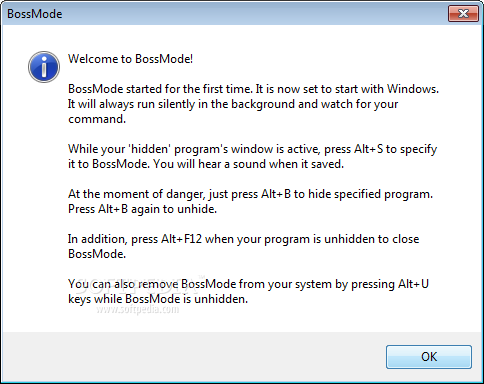This screenshot has width=484, height=384.
Task: Click the BossMode title bar text
Action: click(x=35, y=14)
